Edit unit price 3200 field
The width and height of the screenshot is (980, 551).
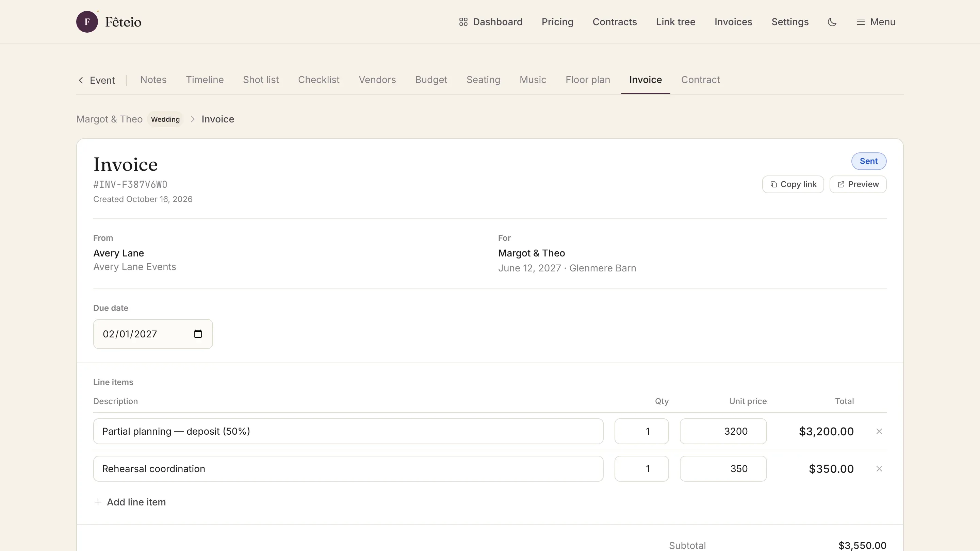point(723,431)
